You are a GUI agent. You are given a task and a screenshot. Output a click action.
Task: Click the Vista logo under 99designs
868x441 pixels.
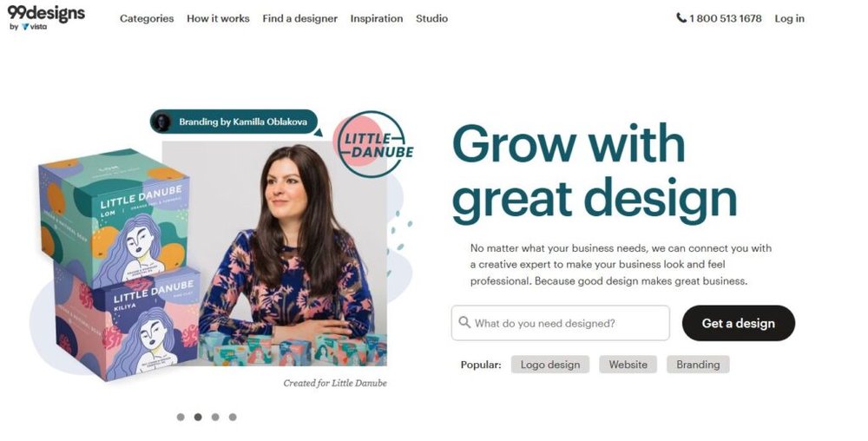(x=34, y=27)
